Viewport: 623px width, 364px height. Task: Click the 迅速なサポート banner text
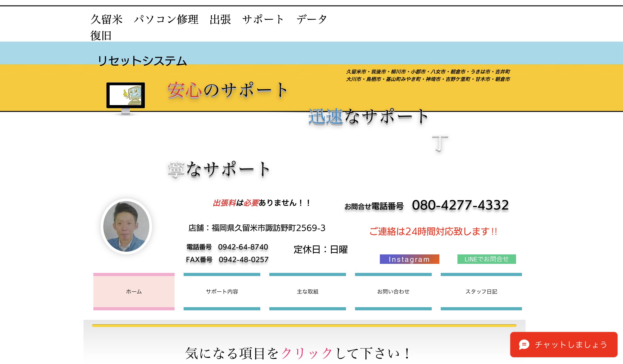tap(368, 116)
